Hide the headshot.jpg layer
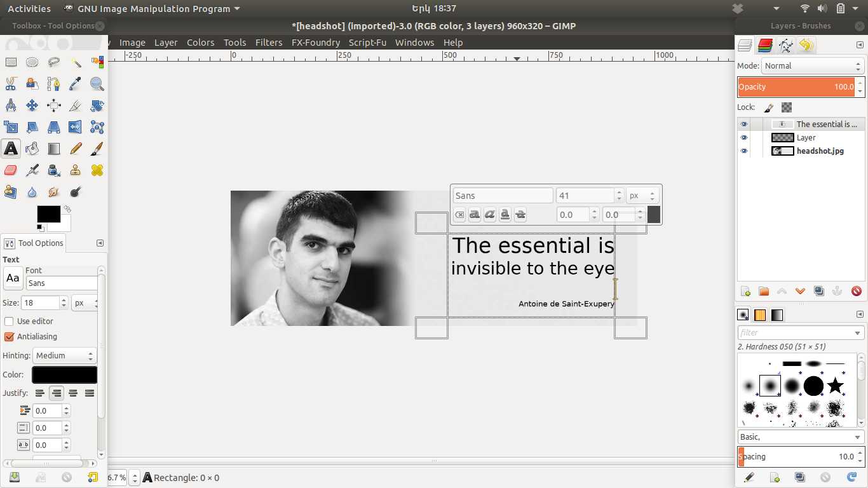The width and height of the screenshot is (868, 488). pyautogui.click(x=744, y=151)
